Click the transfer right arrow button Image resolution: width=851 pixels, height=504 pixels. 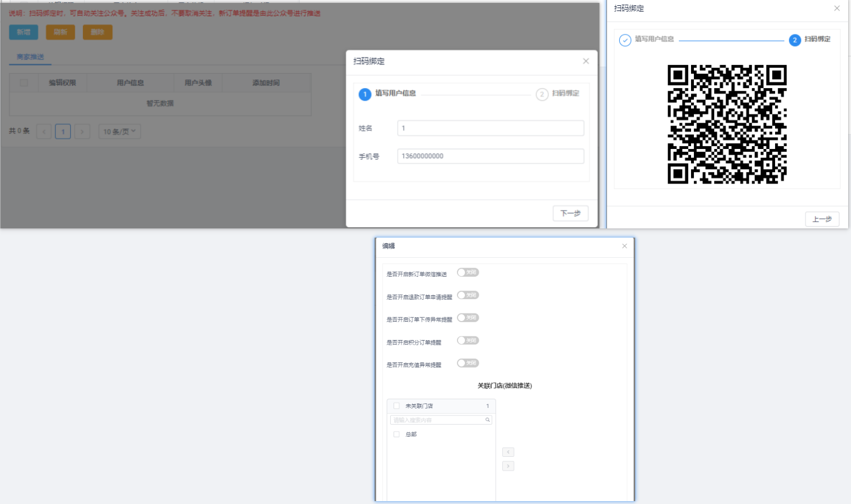(508, 466)
